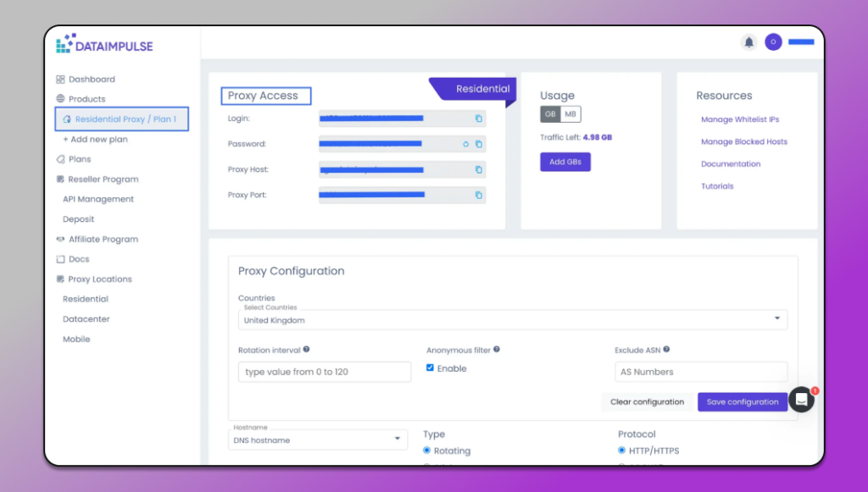This screenshot has height=492, width=868.
Task: Open the notification bell
Action: point(748,41)
